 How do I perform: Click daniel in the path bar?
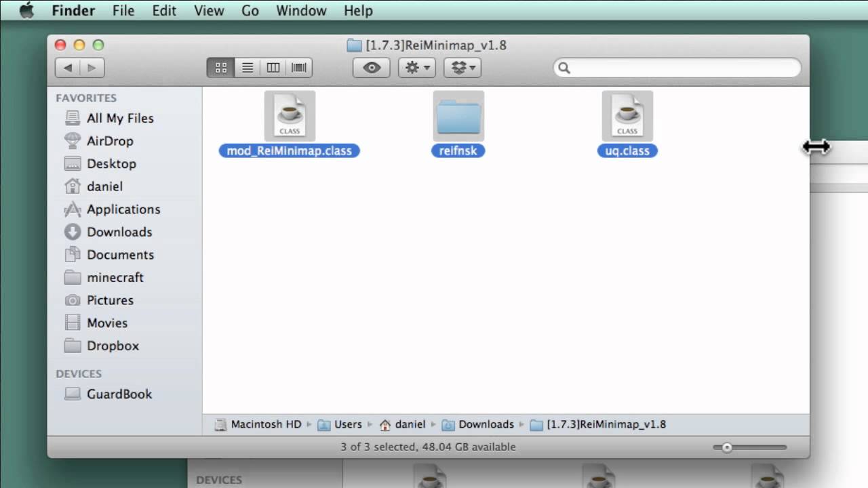(402, 424)
